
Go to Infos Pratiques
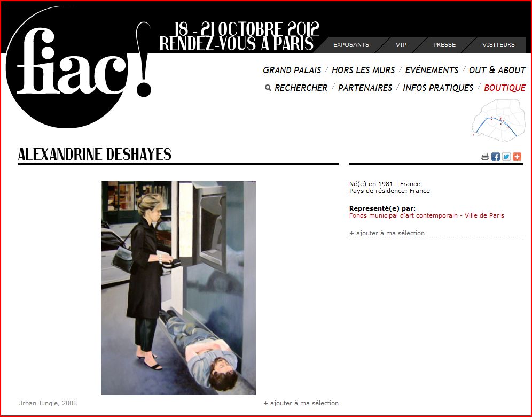point(438,88)
